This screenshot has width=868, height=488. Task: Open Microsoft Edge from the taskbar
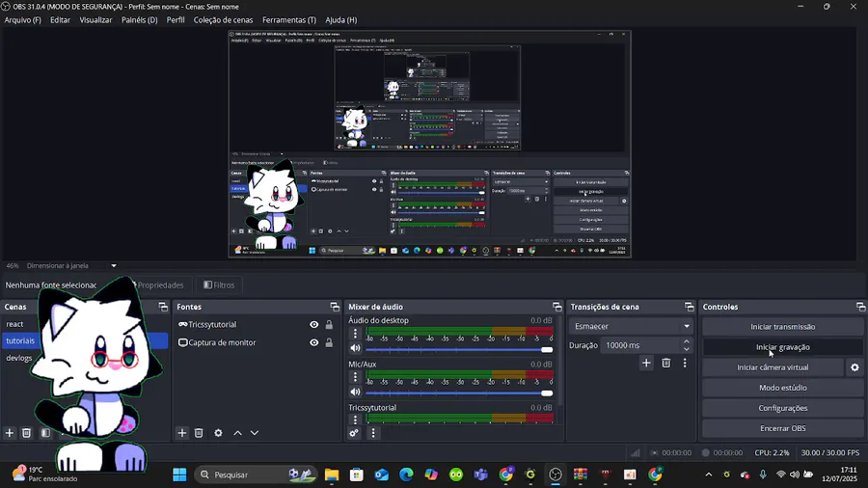point(406,474)
